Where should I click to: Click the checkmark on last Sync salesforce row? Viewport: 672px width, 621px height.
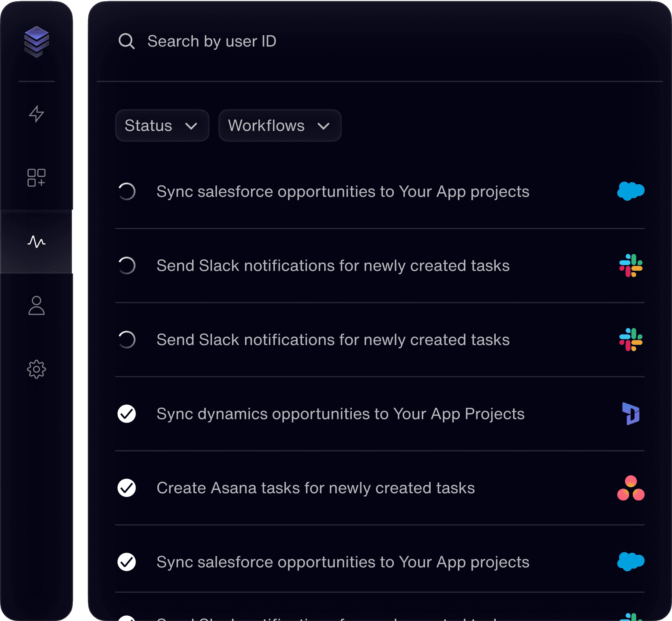point(127,562)
